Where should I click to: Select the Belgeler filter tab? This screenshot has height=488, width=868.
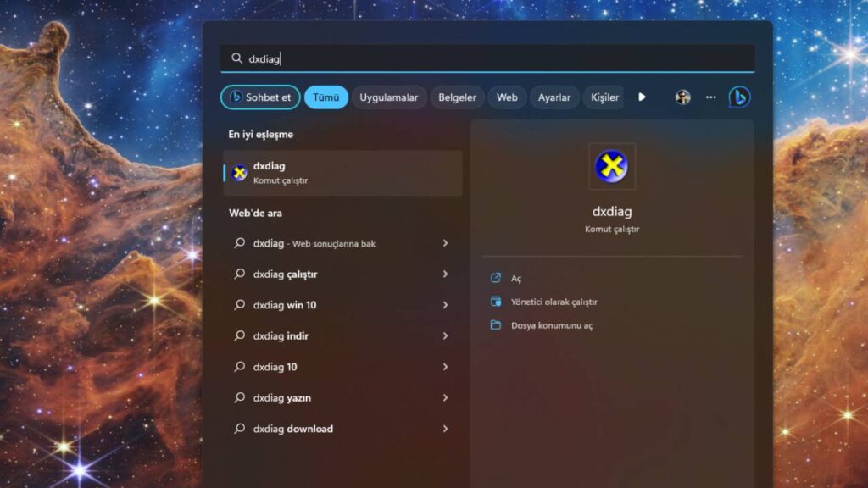tap(457, 97)
